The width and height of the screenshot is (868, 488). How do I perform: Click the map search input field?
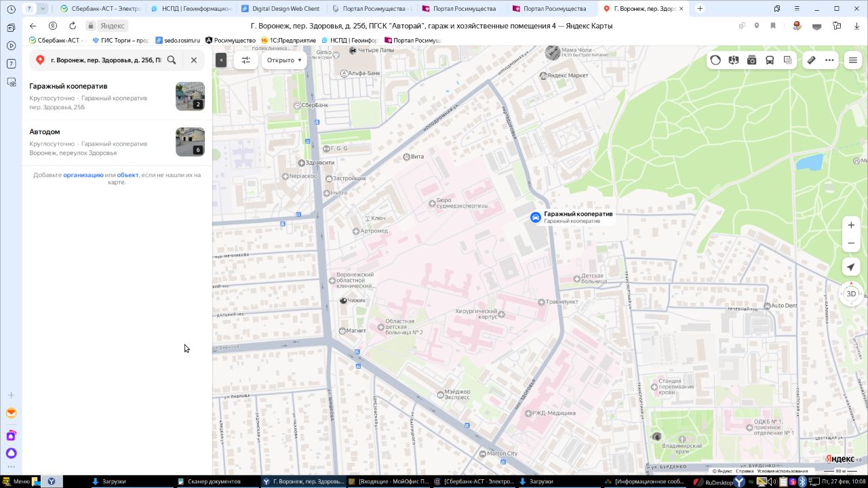point(106,60)
